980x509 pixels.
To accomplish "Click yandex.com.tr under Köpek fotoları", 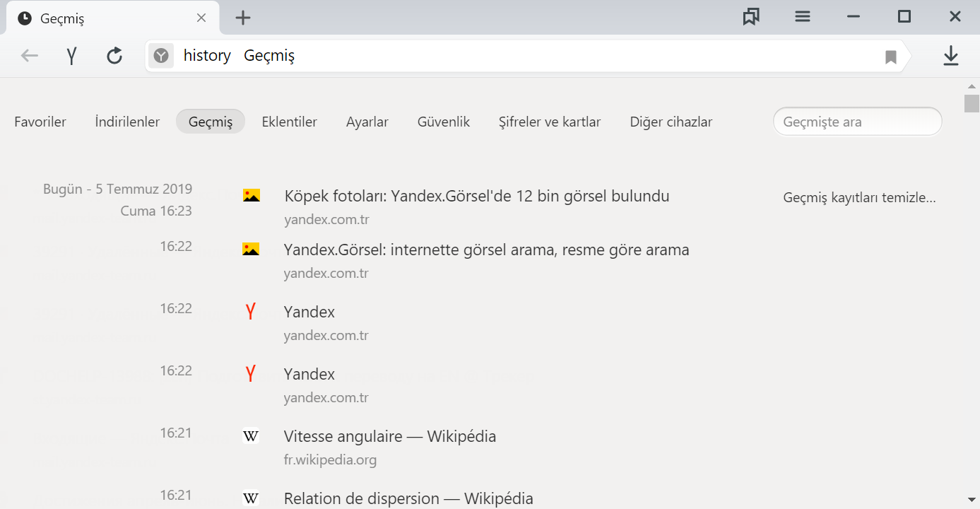I will point(326,220).
